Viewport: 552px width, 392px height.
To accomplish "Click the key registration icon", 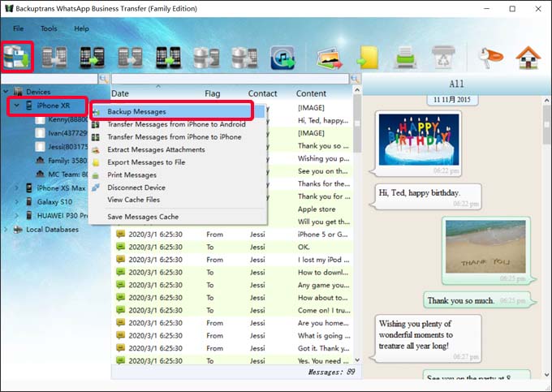I will point(490,58).
